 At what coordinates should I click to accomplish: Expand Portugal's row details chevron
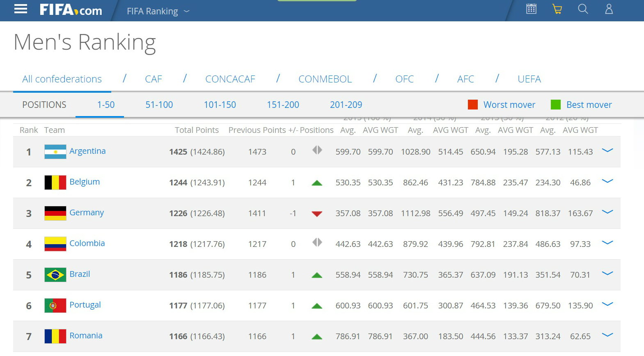point(607,304)
